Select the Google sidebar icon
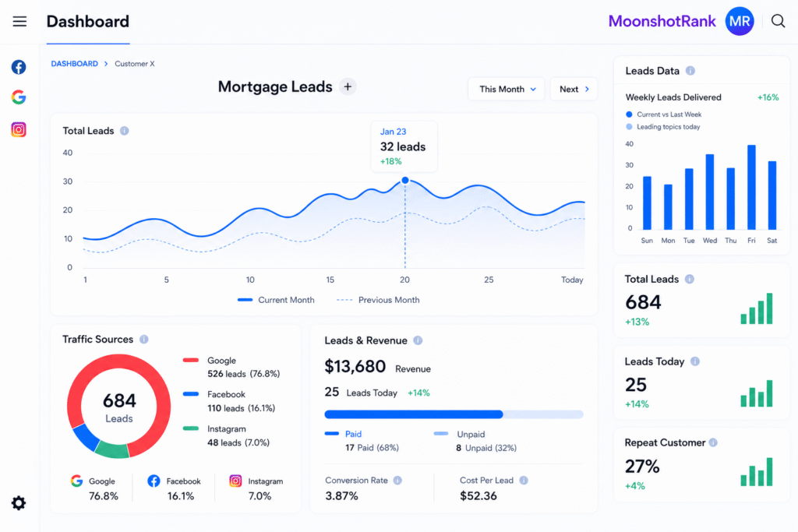Image resolution: width=798 pixels, height=532 pixels. [x=19, y=97]
